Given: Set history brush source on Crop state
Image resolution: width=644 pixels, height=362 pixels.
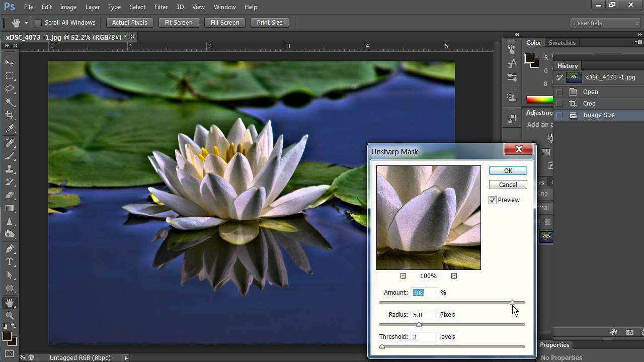Looking at the screenshot, I should (x=559, y=104).
